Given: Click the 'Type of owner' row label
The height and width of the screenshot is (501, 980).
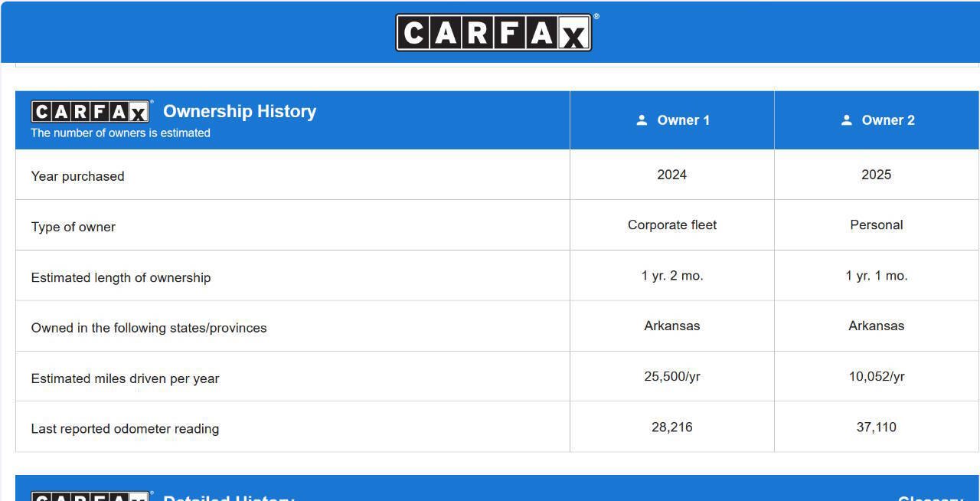Looking at the screenshot, I should tap(73, 227).
